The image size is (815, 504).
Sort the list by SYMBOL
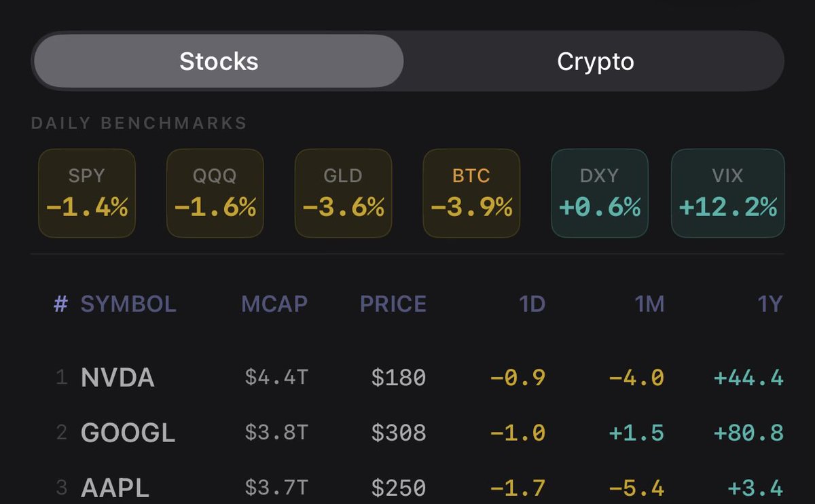(x=128, y=304)
